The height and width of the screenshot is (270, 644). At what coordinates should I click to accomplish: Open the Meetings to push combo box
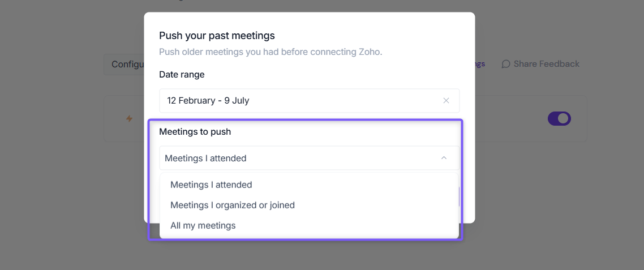pyautogui.click(x=310, y=158)
